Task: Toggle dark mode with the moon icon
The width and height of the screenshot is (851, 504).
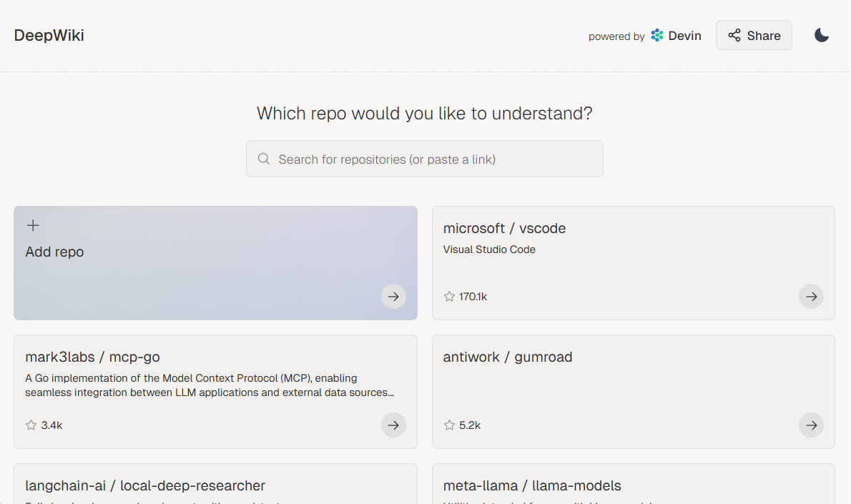Action: pos(821,35)
